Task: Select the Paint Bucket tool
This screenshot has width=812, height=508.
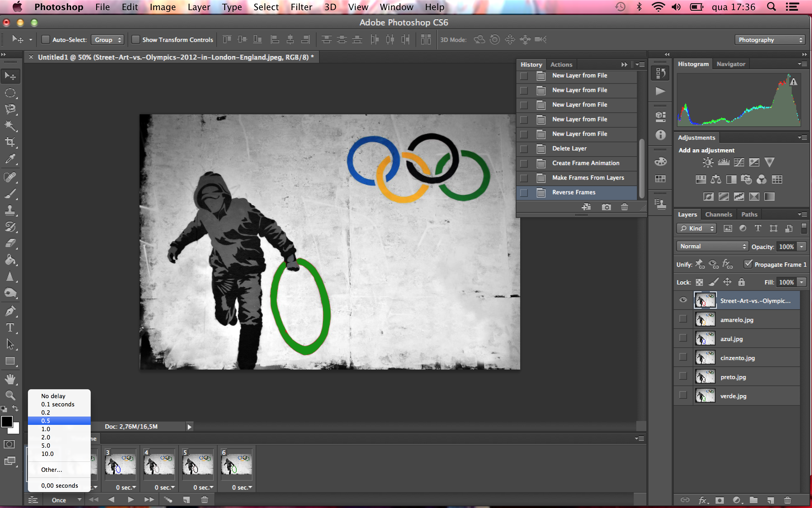Action: [10, 260]
